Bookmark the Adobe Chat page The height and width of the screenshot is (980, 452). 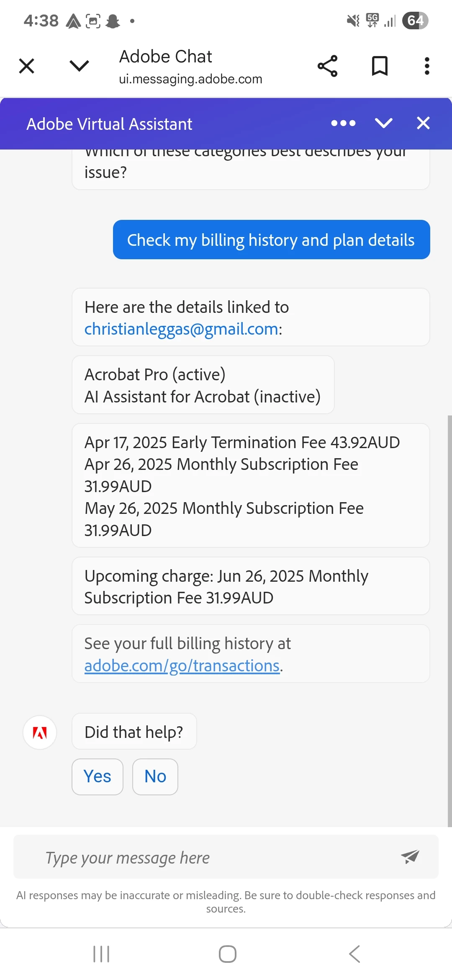(380, 66)
